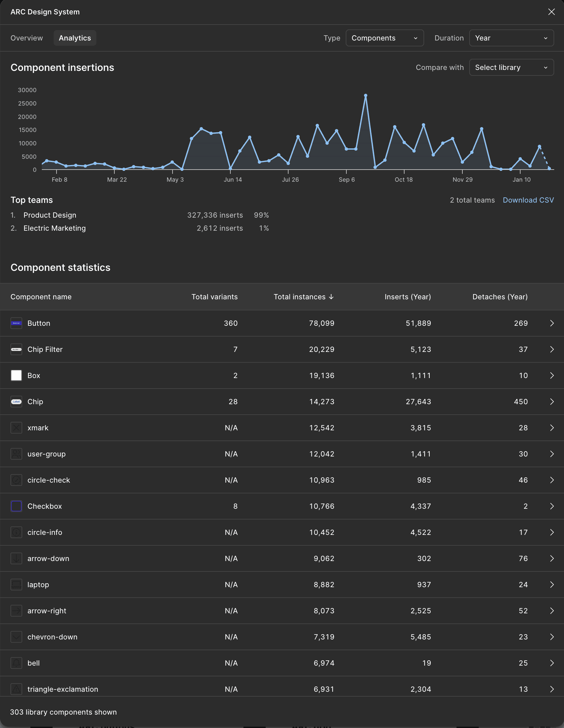The width and height of the screenshot is (564, 728).
Task: Click the 360 total variants cell
Action: pos(230,323)
